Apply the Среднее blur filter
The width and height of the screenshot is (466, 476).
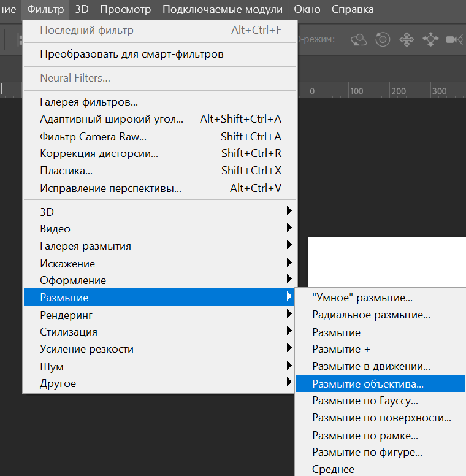coord(381,469)
